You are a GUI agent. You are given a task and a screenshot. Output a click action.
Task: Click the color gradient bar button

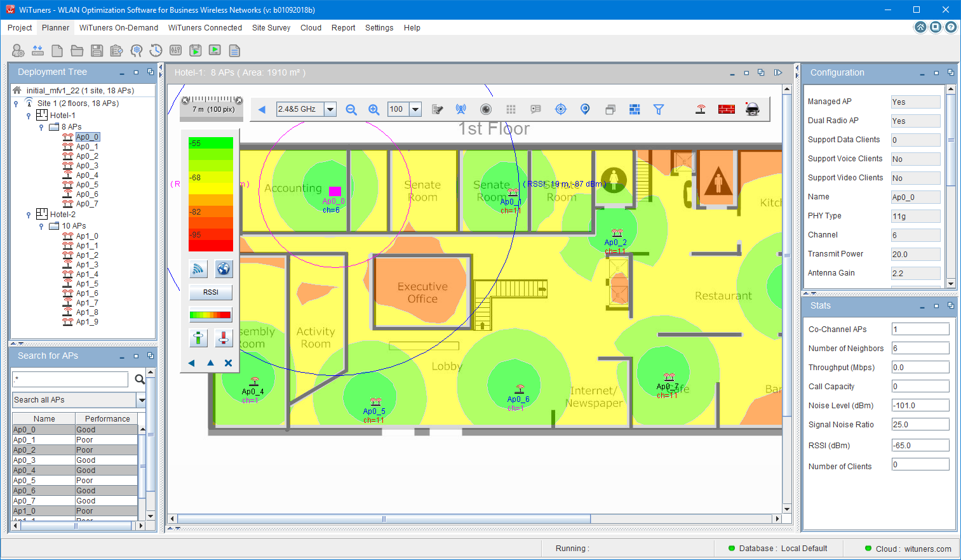[x=211, y=315]
